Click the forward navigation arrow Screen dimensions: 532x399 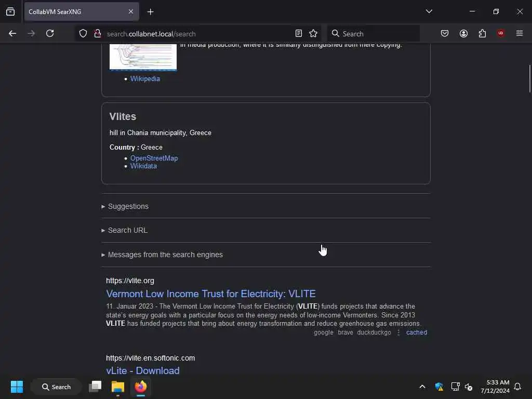click(31, 34)
